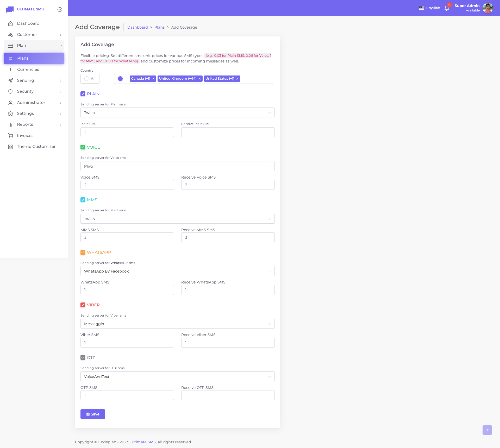Click the notification bell icon
This screenshot has height=448, width=500.
447,8
